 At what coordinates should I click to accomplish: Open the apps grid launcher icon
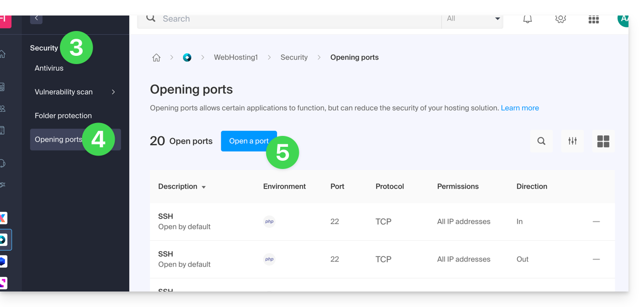[x=593, y=20]
